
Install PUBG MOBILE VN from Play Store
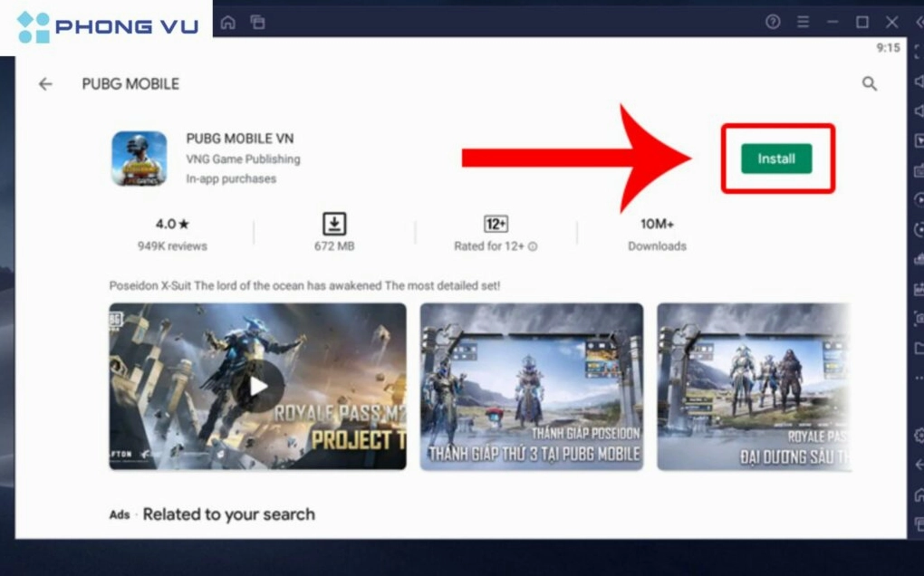775,158
